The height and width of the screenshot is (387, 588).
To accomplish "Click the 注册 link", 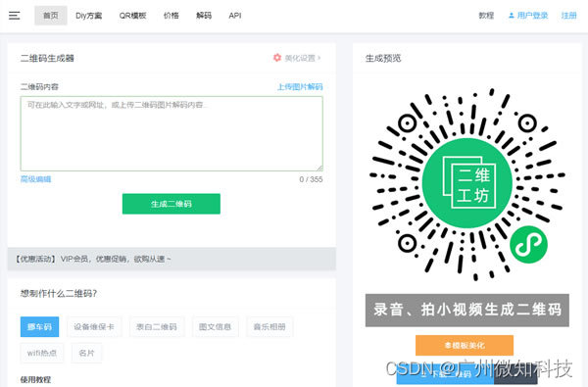I will (x=568, y=16).
